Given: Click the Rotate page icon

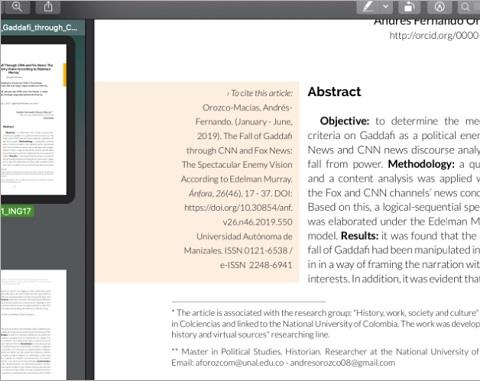Looking at the screenshot, I should (x=409, y=7).
